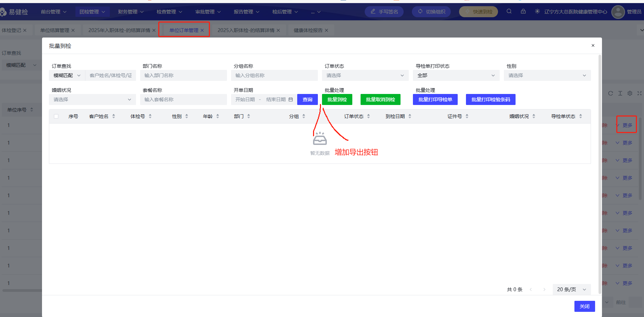Click the 易健检 logo
Image resolution: width=644 pixels, height=317 pixels.
click(14, 12)
